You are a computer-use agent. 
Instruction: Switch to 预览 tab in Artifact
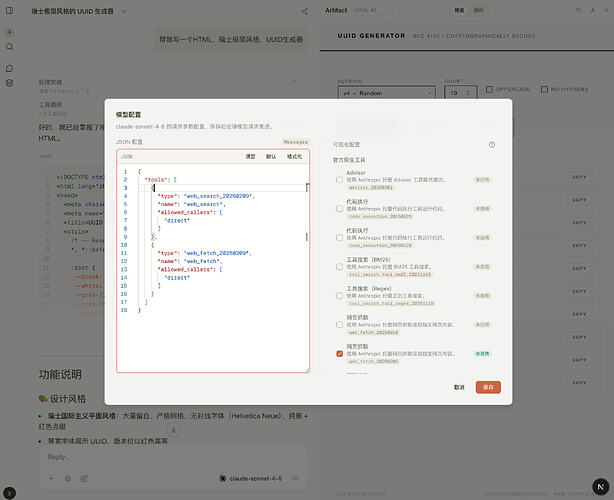click(x=459, y=11)
